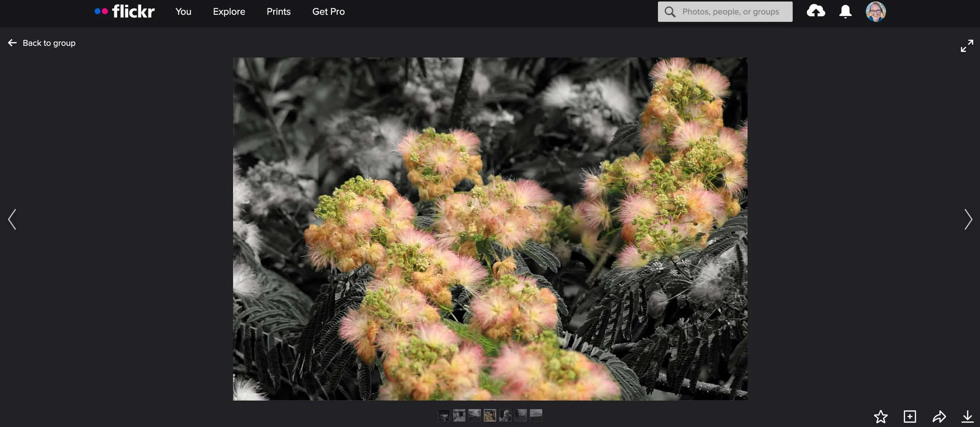Open the notifications bell
This screenshot has width=980, height=427.
point(845,11)
